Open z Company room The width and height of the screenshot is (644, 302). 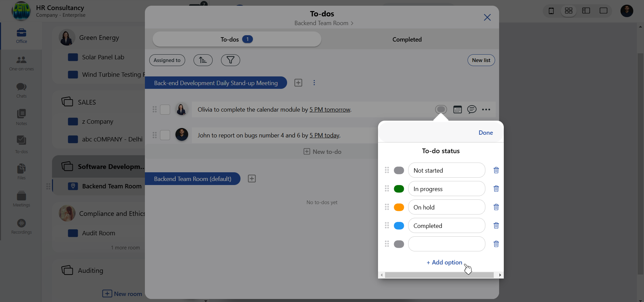[x=98, y=121]
